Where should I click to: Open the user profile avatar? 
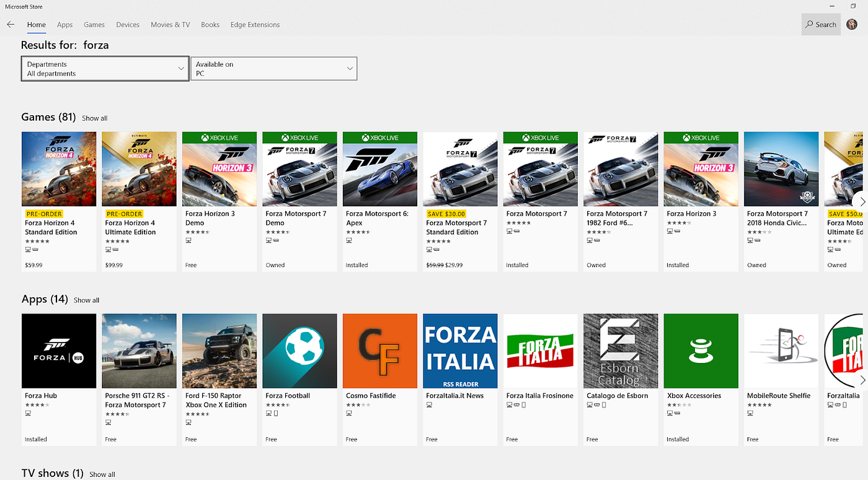pos(852,24)
